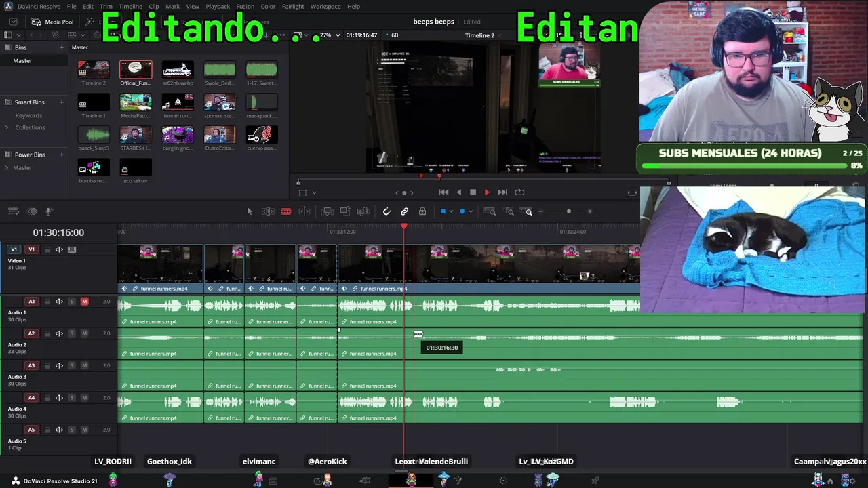Open the Trim menu
This screenshot has width=868, height=488.
point(106,7)
